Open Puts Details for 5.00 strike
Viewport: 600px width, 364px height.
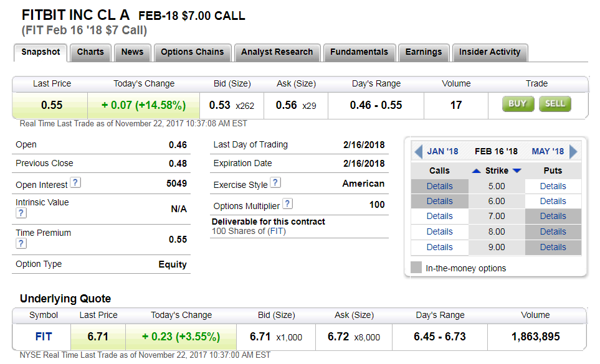(553, 187)
